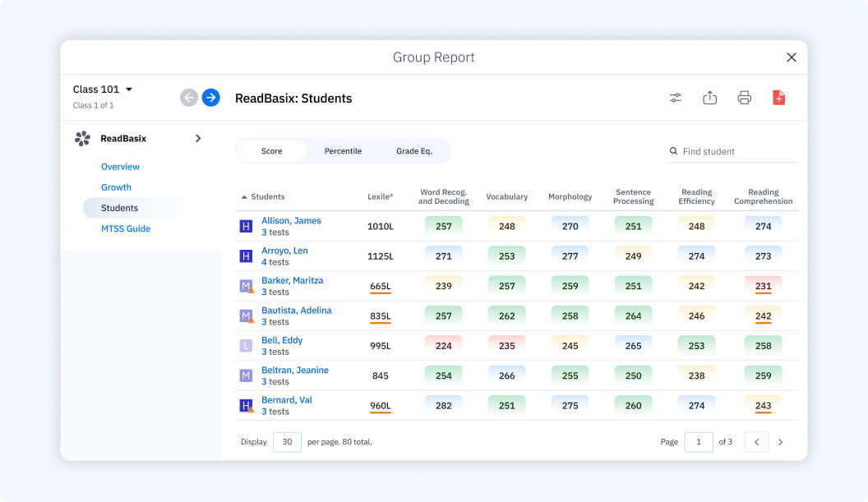Switch to the Score view

click(272, 151)
